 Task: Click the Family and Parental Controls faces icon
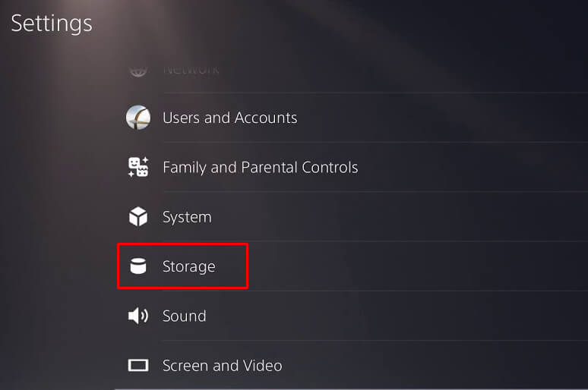click(x=138, y=167)
